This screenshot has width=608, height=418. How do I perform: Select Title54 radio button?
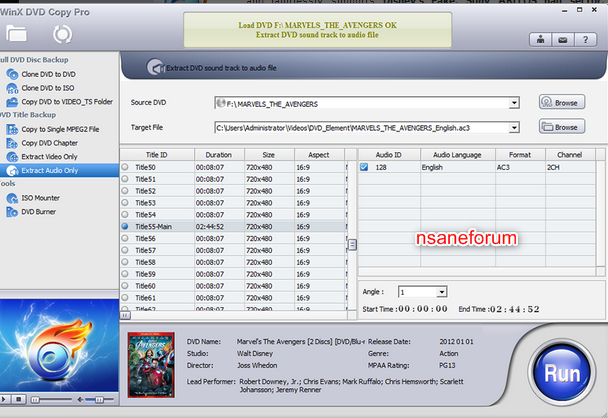[125, 214]
